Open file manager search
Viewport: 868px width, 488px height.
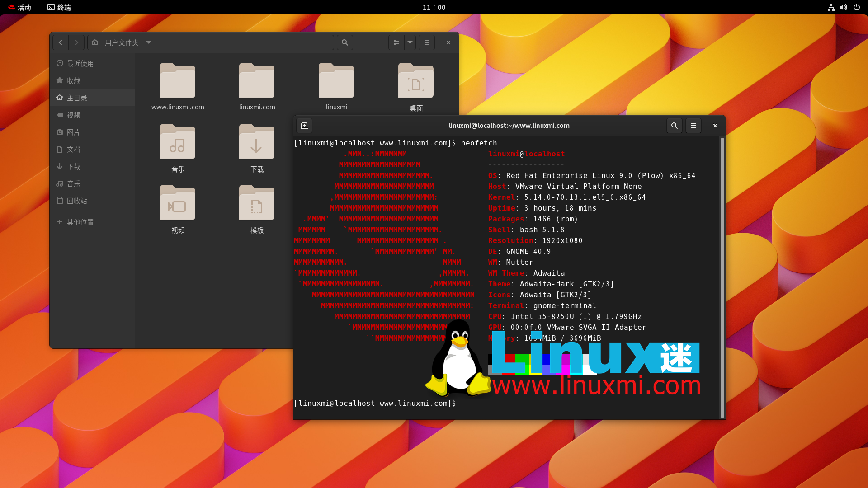pyautogui.click(x=345, y=42)
